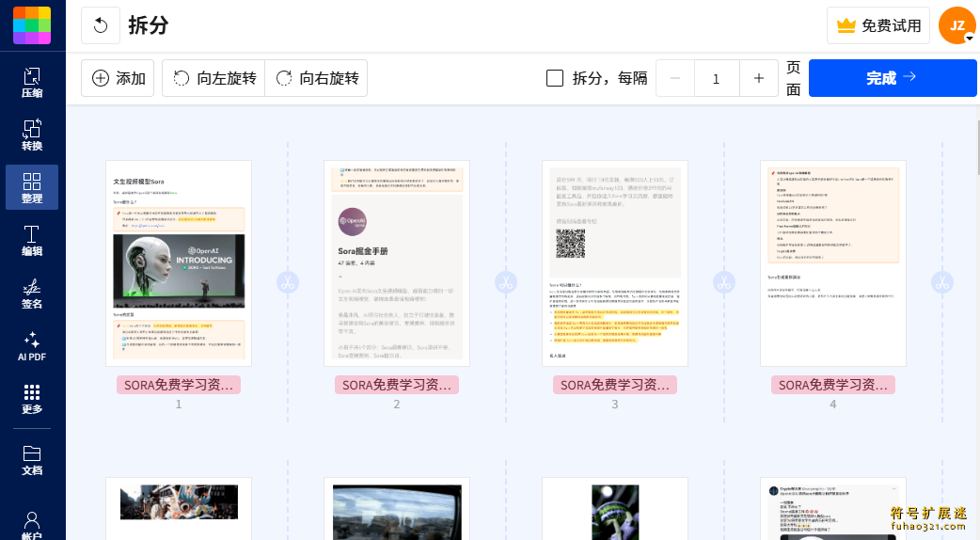Image resolution: width=980 pixels, height=540 pixels.
Task: Open the Sign (签名) tool in sidebar
Action: (x=32, y=294)
